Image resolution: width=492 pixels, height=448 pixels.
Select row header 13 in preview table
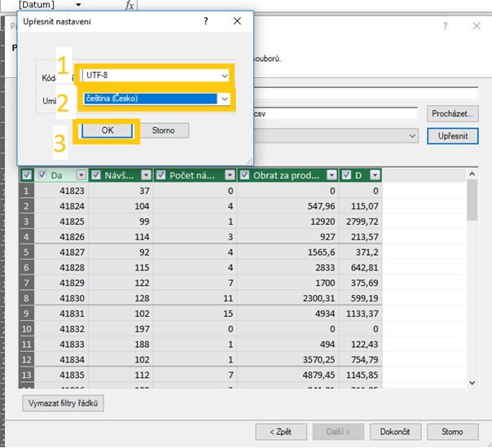26,375
